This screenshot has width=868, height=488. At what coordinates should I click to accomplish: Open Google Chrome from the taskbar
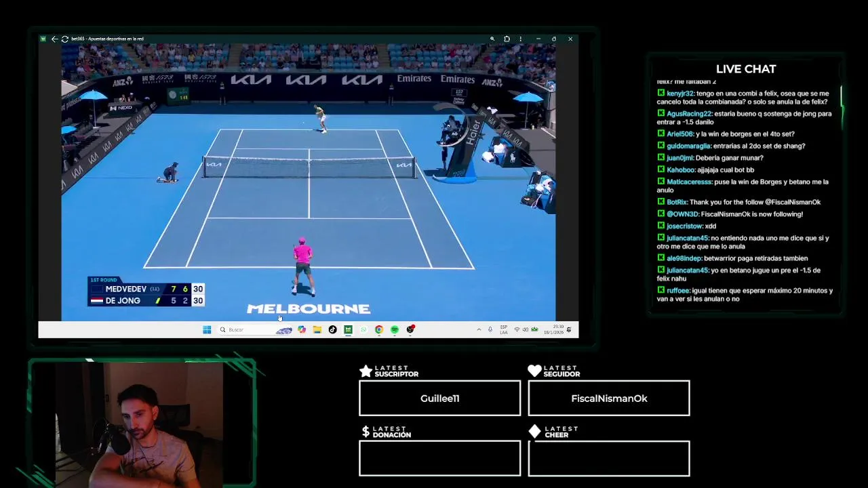(x=379, y=329)
